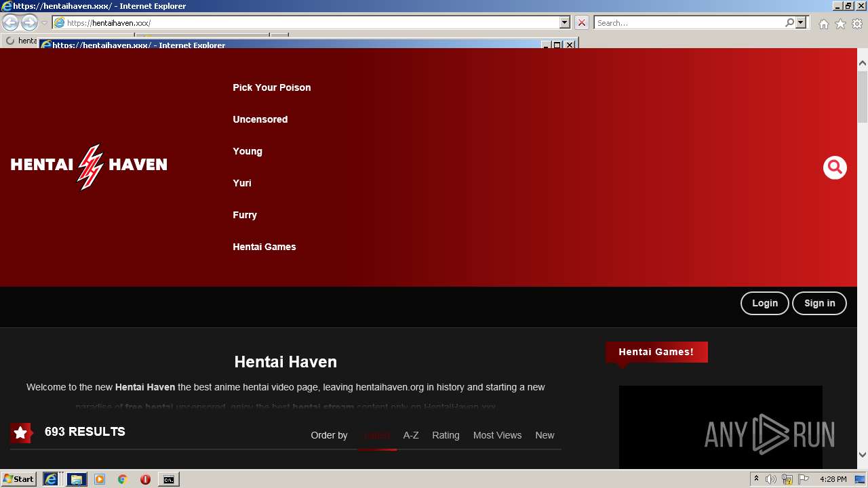Close the inner Internet Explorer popup window
Screen dimensions: 868x488
[570, 45]
